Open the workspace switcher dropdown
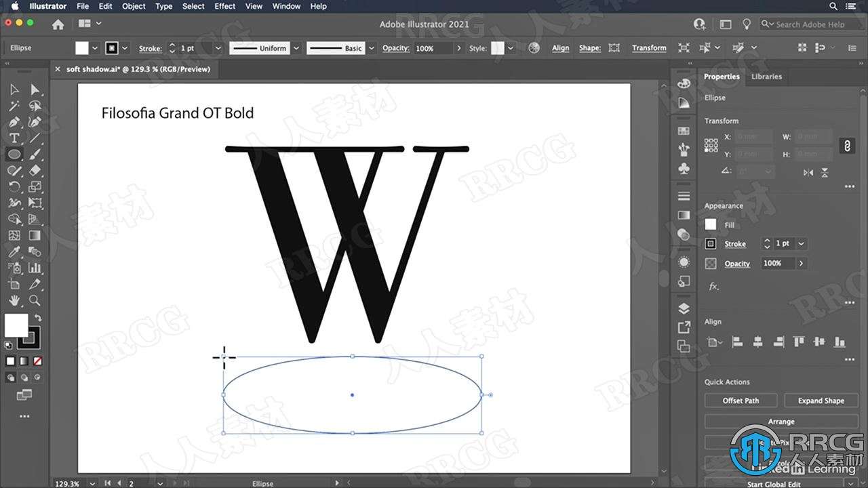The width and height of the screenshot is (868, 488). click(726, 24)
